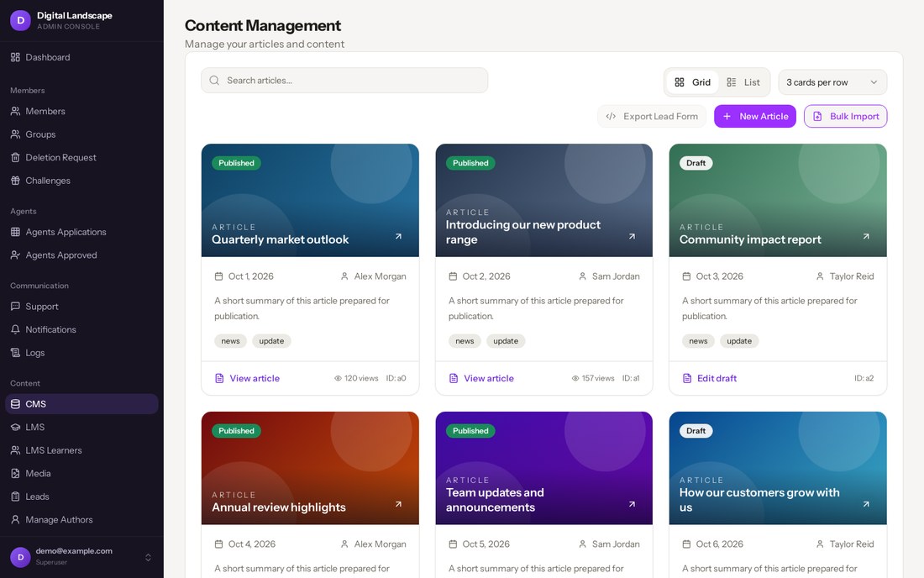Open Challenges in the sidebar
This screenshot has width=924, height=578.
point(81,181)
